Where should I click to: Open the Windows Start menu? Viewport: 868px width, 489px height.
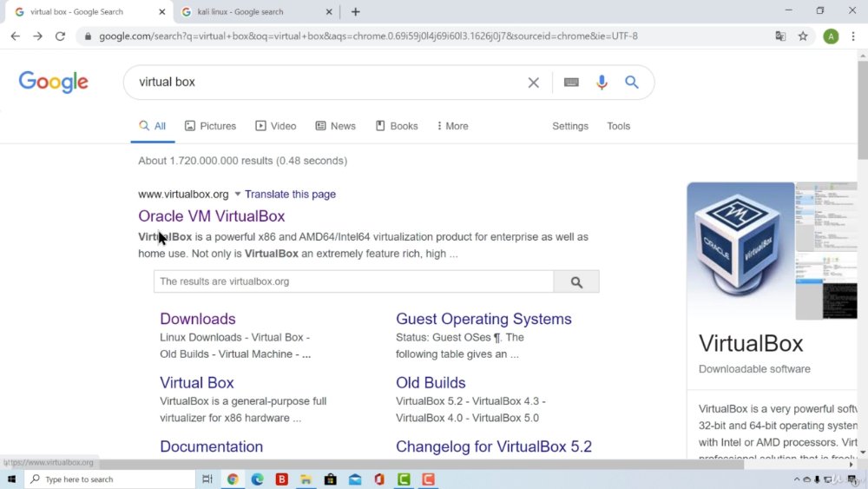click(x=11, y=479)
